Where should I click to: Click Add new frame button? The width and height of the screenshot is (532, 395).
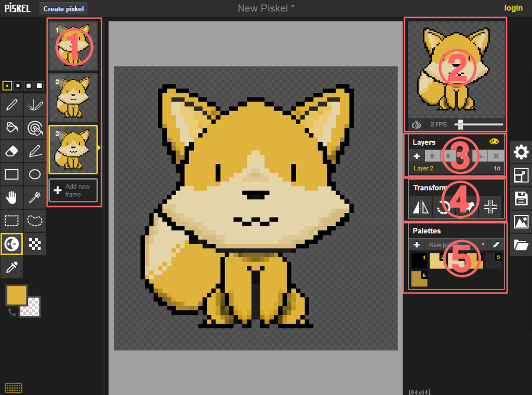point(73,190)
